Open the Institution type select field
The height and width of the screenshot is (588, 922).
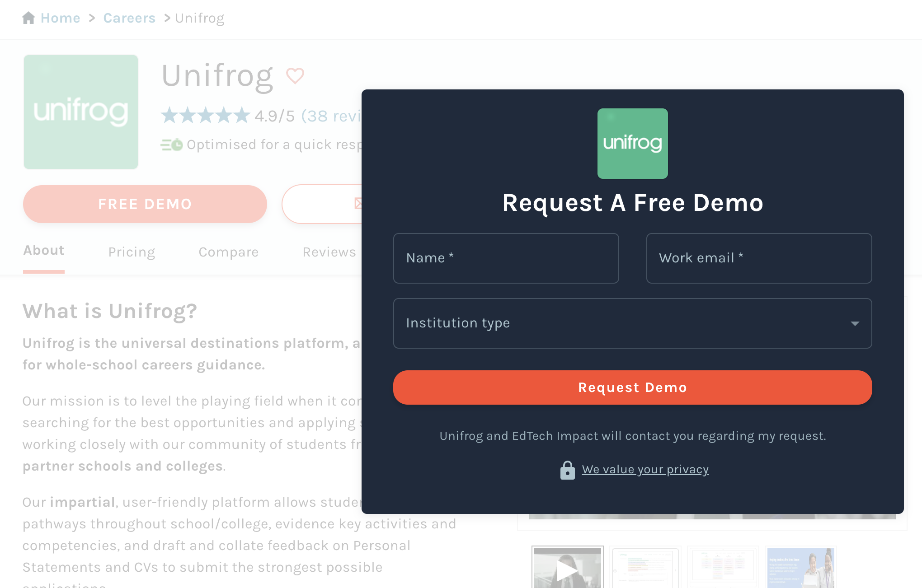point(632,323)
